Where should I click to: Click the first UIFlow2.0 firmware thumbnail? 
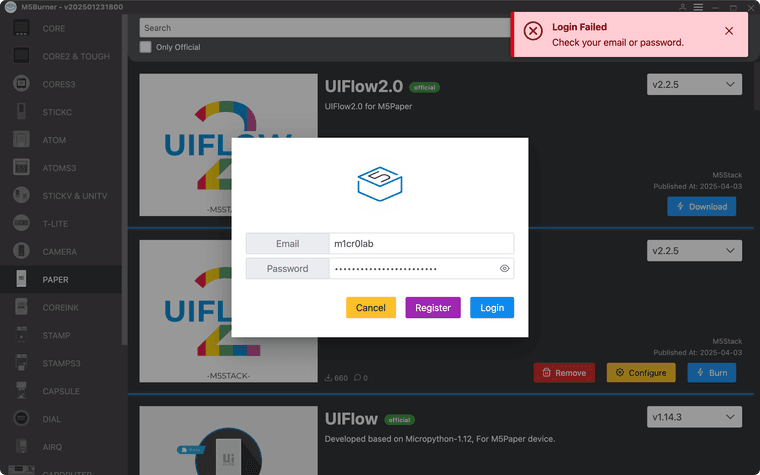click(228, 144)
